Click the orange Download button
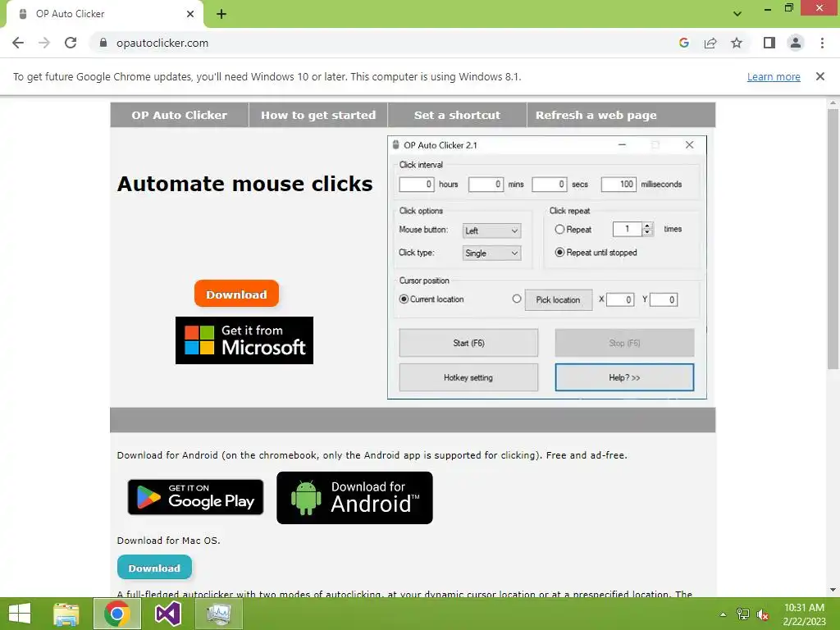 236,294
